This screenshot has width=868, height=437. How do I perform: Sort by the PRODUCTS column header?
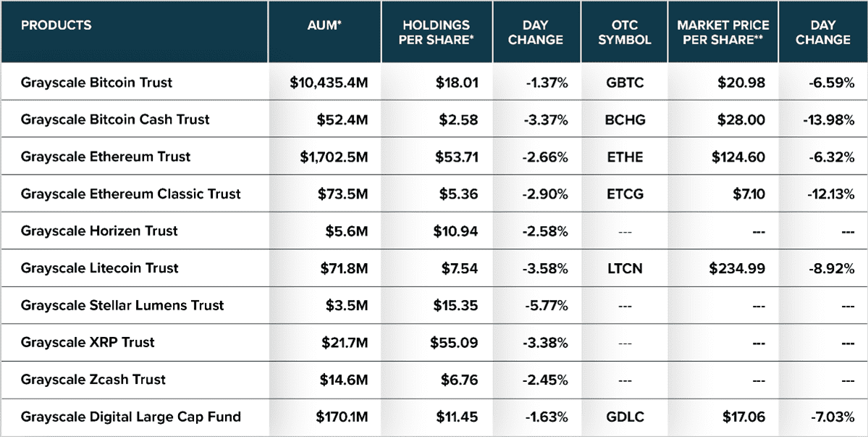tap(56, 25)
